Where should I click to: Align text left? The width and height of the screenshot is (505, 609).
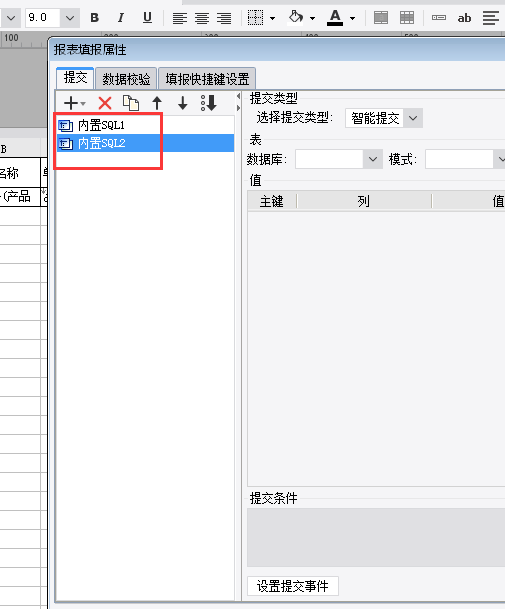(x=179, y=18)
